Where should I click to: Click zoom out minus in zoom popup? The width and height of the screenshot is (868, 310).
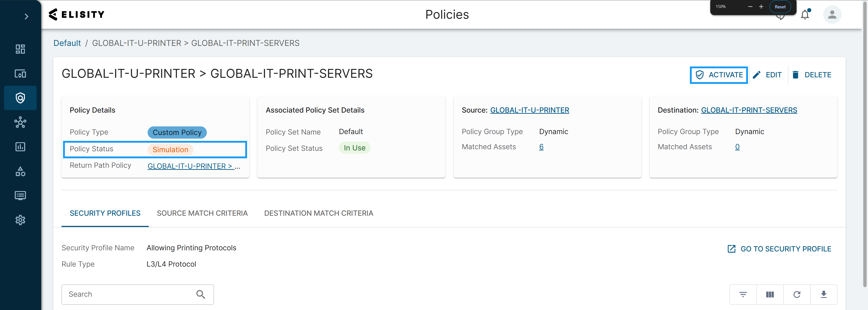[x=750, y=7]
